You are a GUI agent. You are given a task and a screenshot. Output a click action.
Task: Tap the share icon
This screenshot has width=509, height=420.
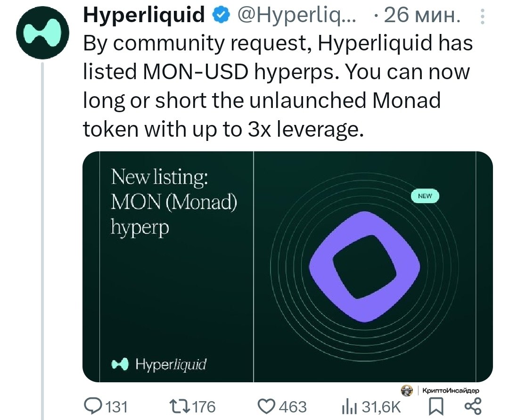[473, 405]
